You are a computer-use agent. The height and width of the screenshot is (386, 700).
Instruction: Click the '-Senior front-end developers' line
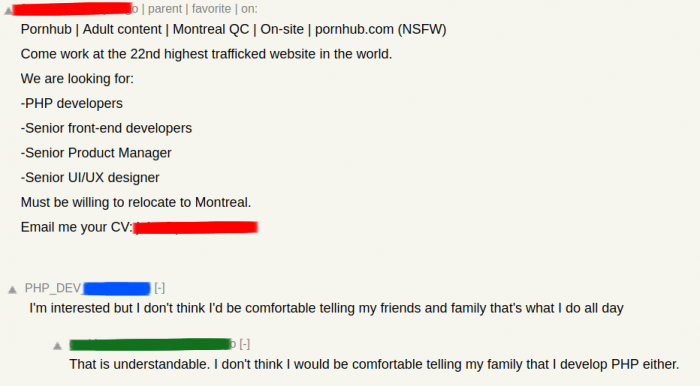[x=106, y=129]
